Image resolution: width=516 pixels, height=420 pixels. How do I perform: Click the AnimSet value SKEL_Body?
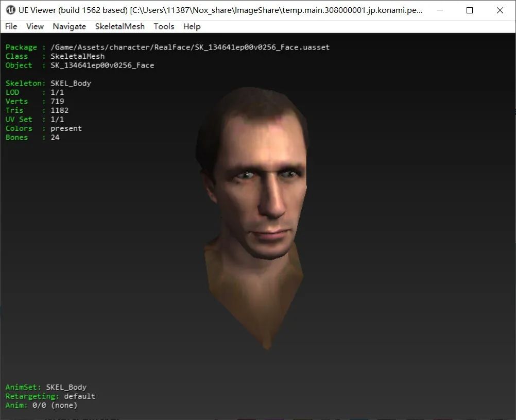[x=66, y=388]
